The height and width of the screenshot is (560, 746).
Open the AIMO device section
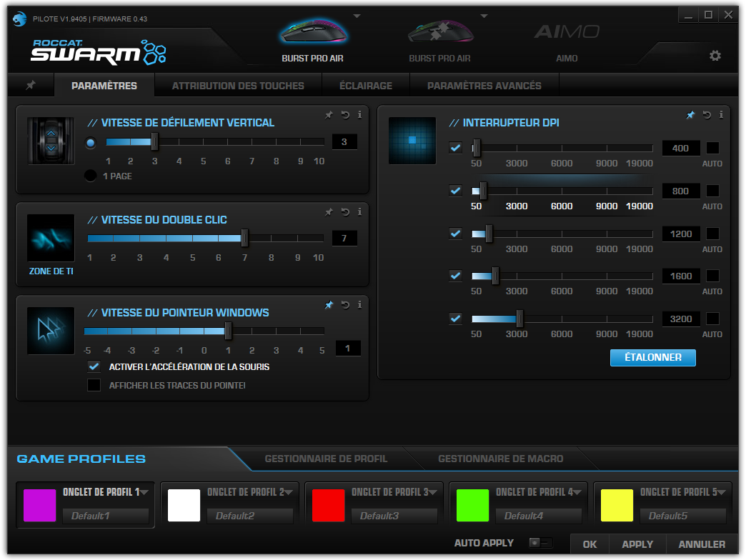pyautogui.click(x=567, y=41)
